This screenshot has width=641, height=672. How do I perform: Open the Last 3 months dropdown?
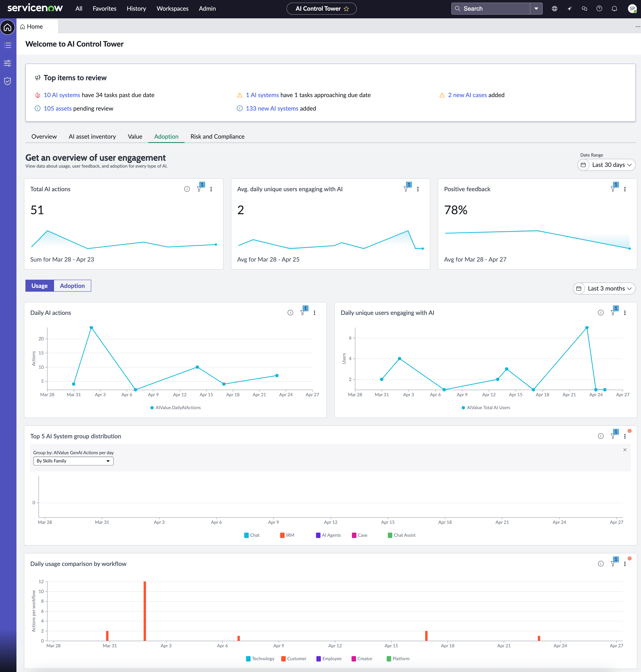604,288
